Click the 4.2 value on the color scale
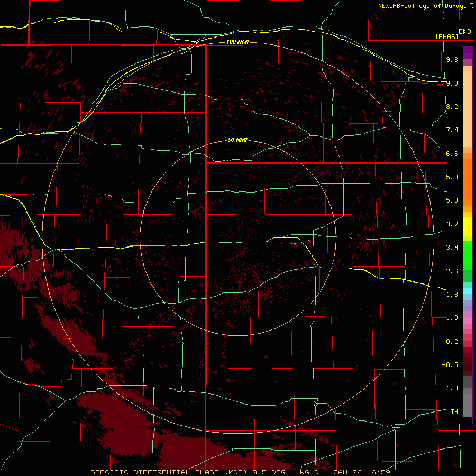476x476 pixels. pyautogui.click(x=452, y=224)
